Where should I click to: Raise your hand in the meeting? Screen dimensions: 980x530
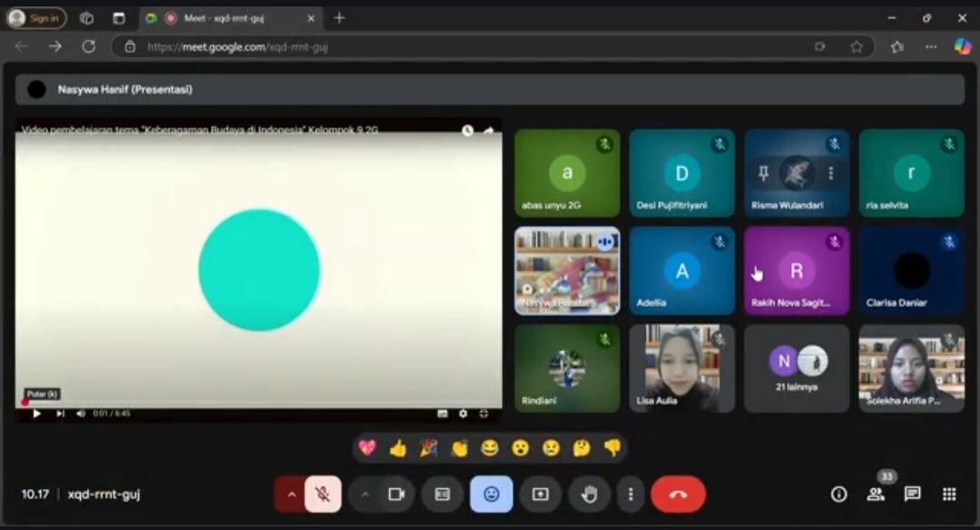point(589,495)
